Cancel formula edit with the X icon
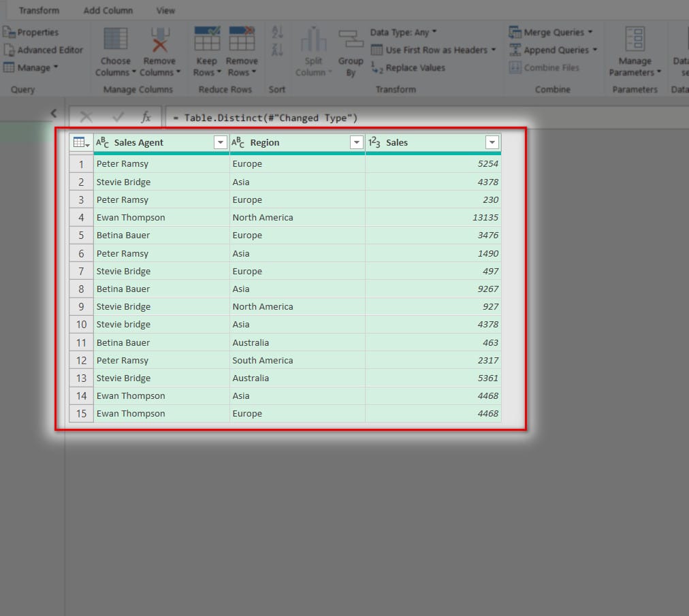689x616 pixels. point(86,117)
